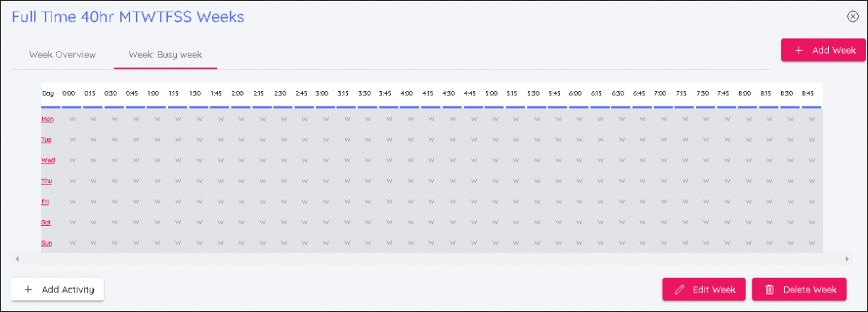The height and width of the screenshot is (312, 868).
Task: Click the left arrow of horizontal scrollbar
Action: (17, 258)
